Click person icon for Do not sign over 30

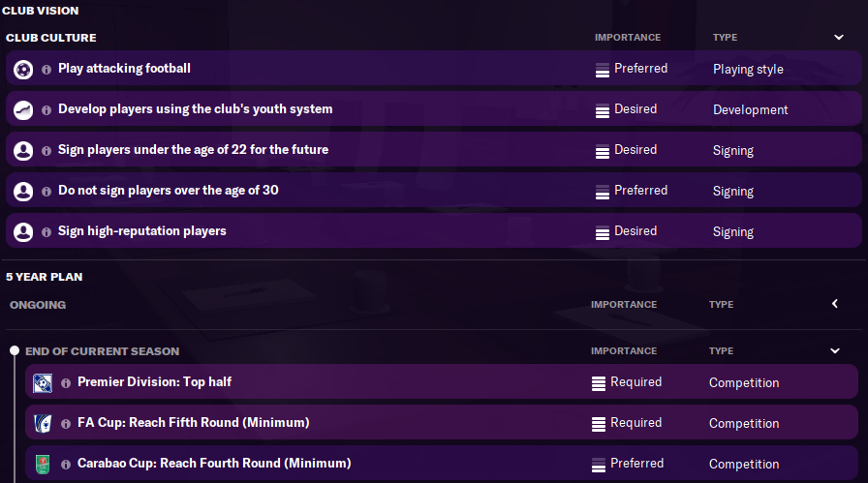point(23,192)
